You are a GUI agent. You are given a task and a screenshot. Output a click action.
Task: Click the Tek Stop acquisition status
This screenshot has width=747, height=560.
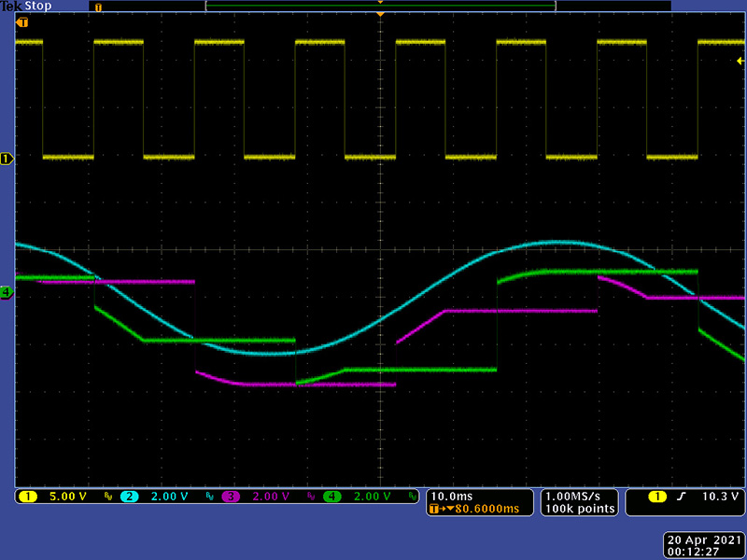[26, 6]
